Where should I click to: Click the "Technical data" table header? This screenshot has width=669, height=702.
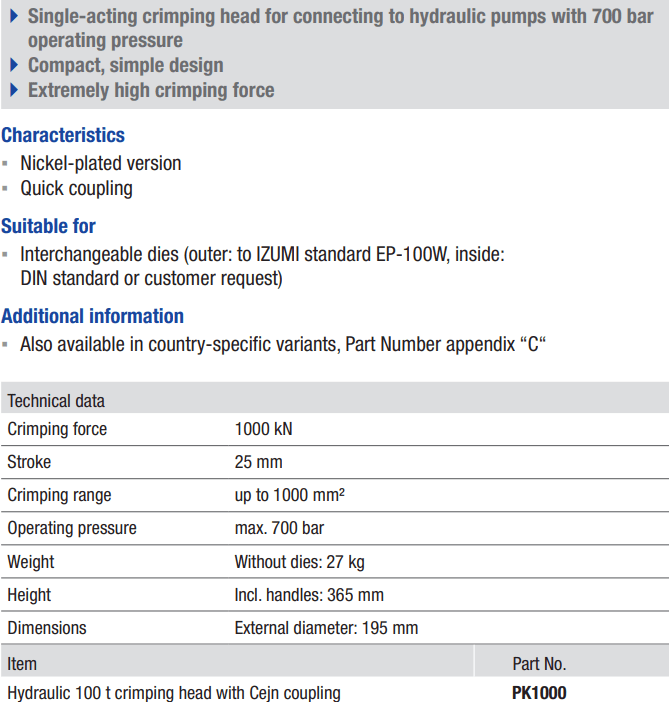pyautogui.click(x=56, y=401)
